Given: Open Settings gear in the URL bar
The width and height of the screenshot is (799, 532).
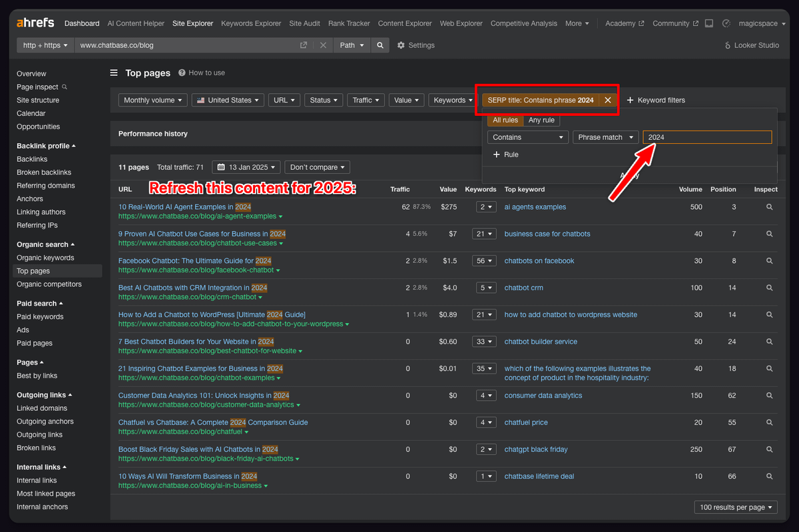Looking at the screenshot, I should tap(416, 45).
